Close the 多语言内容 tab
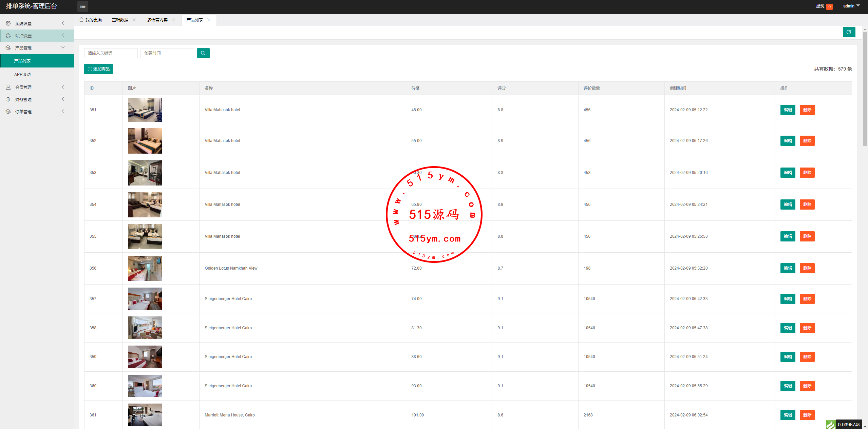The image size is (868, 429). (x=173, y=20)
